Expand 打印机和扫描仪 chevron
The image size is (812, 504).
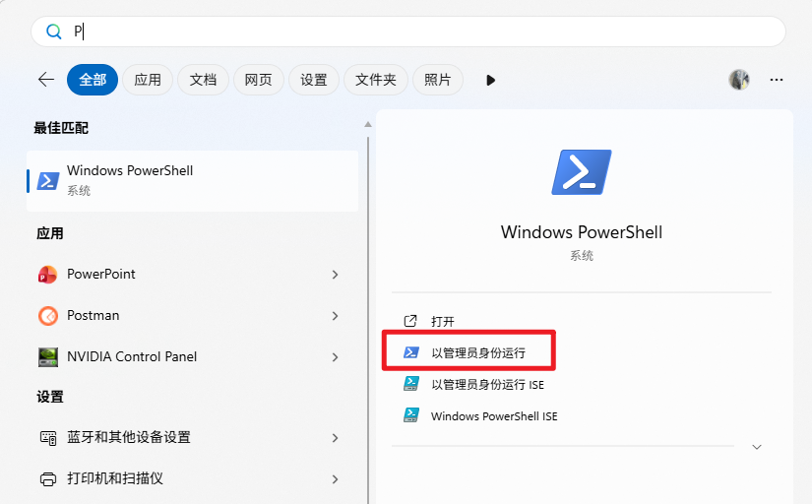[x=335, y=479]
